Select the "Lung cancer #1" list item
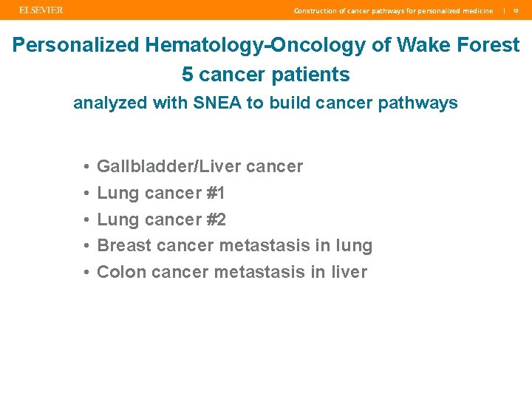This screenshot has width=532, height=399. [161, 193]
